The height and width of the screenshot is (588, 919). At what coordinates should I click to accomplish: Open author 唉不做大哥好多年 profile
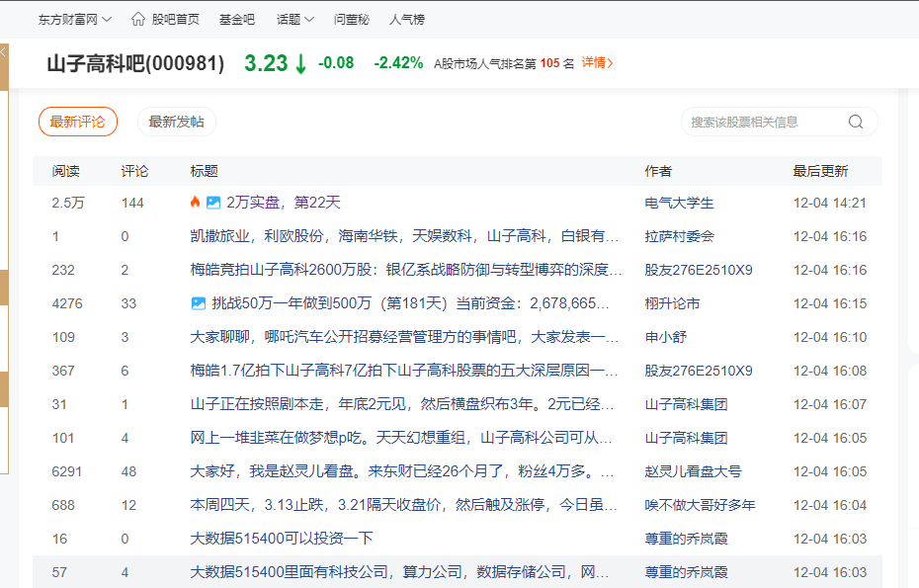click(700, 505)
